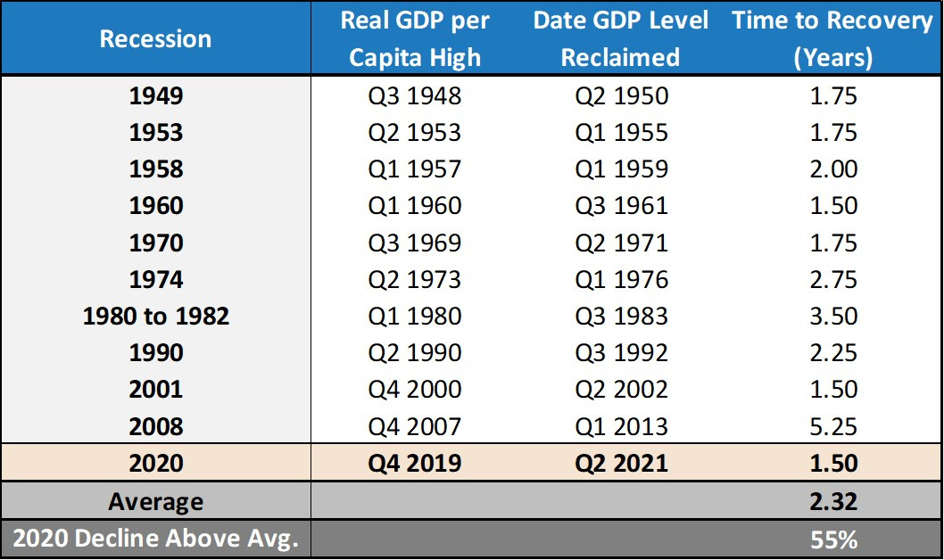Select the Q2 1990 cell
Image resolution: width=944 pixels, height=560 pixels.
tap(415, 352)
